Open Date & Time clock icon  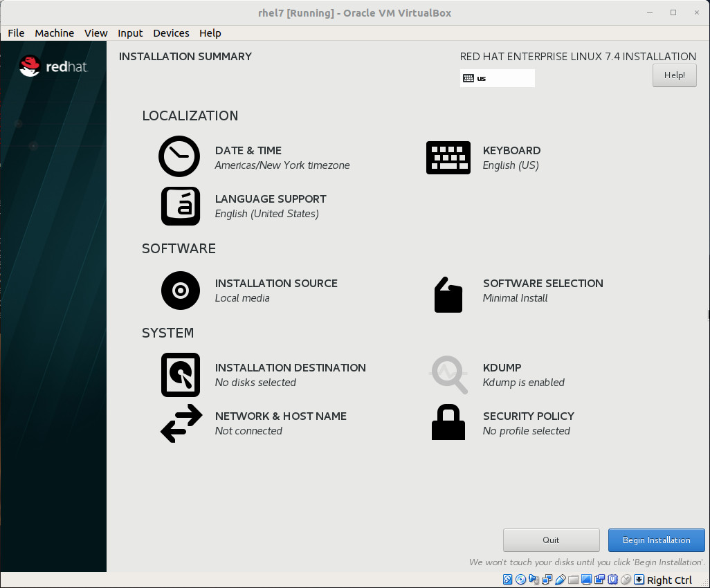(x=179, y=156)
